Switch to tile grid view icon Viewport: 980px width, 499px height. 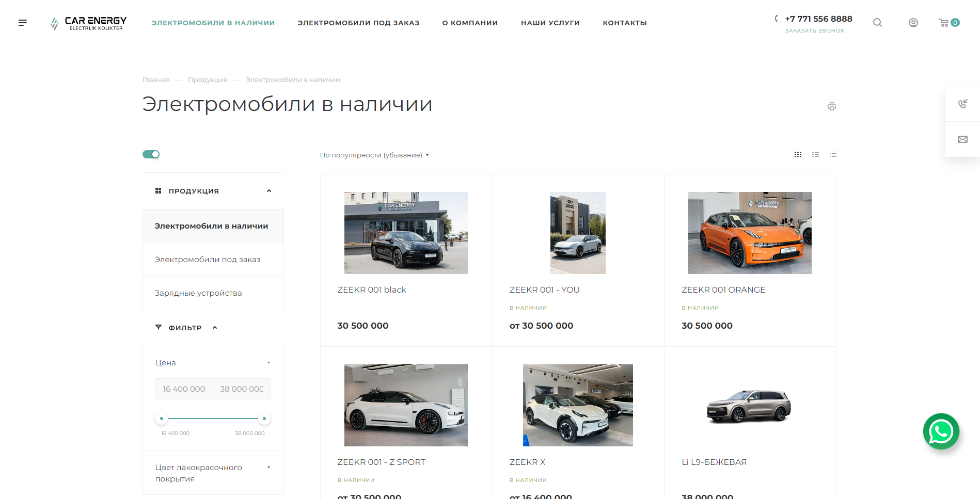click(x=798, y=154)
